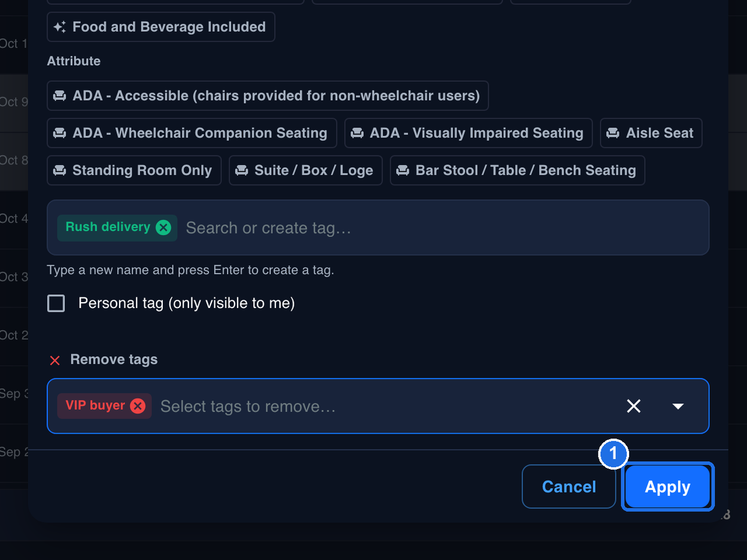The height and width of the screenshot is (560, 747).
Task: Select Bar Stool / Table / Bench Seating
Action: point(517,171)
